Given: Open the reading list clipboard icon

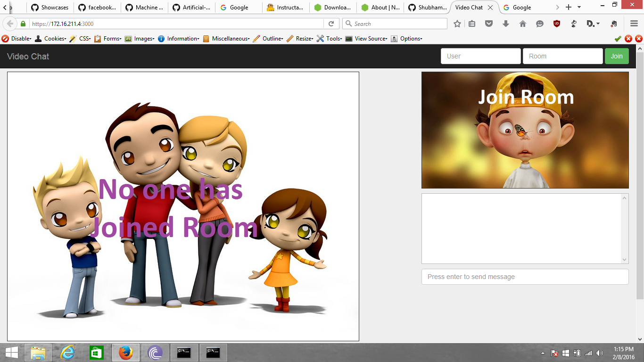Looking at the screenshot, I should [x=471, y=24].
